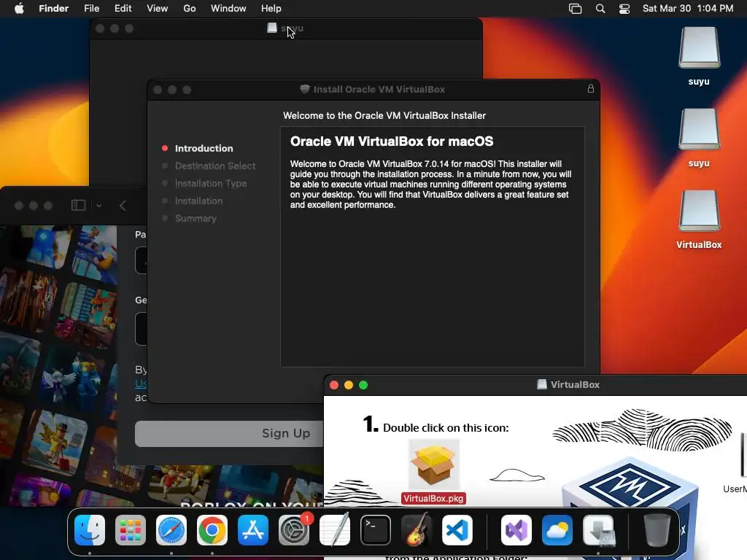Open the Edit menu

[x=123, y=8]
